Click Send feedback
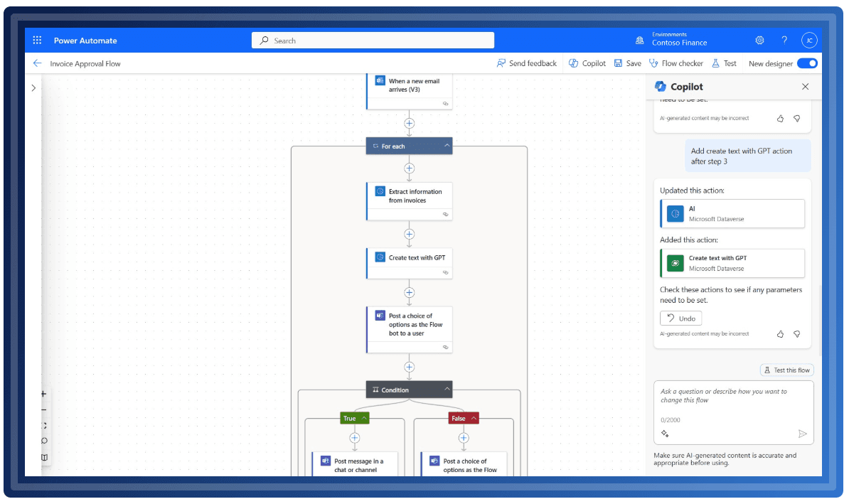Screen dimensions: 849x504 point(526,63)
